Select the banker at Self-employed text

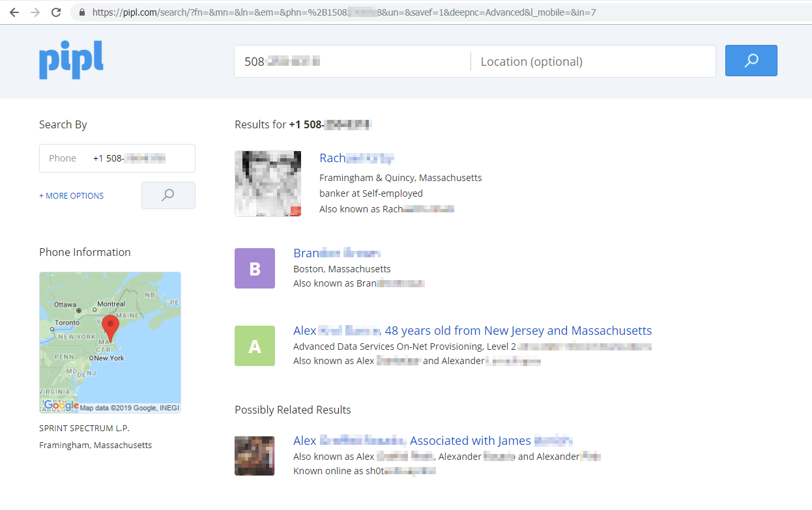tap(371, 193)
